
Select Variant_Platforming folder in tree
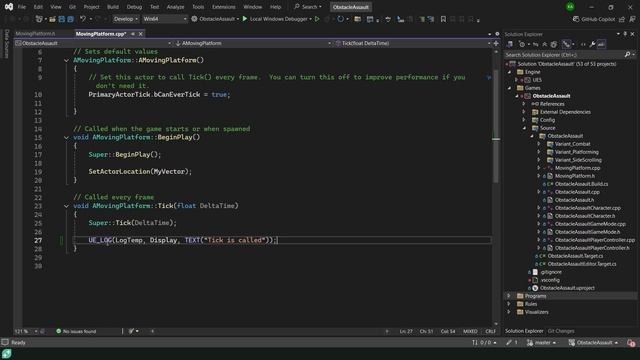[576, 152]
